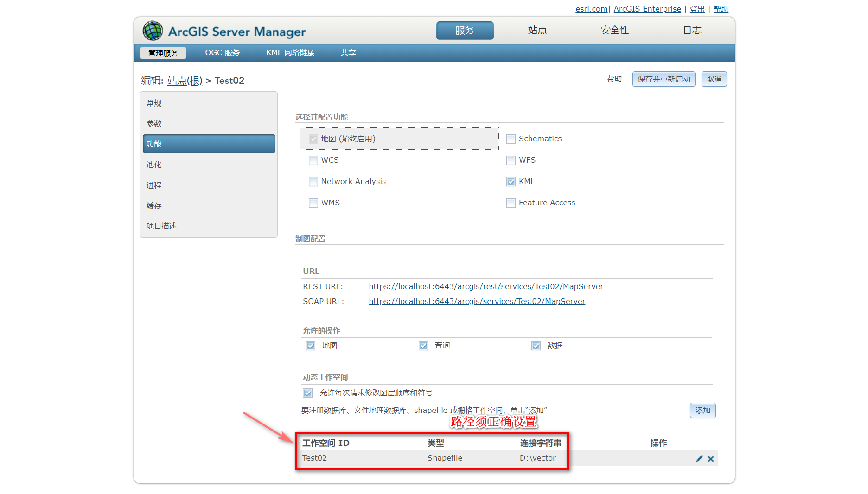Uncheck the 数据 allowed operation checkbox
This screenshot has width=868, height=494.
tap(536, 346)
